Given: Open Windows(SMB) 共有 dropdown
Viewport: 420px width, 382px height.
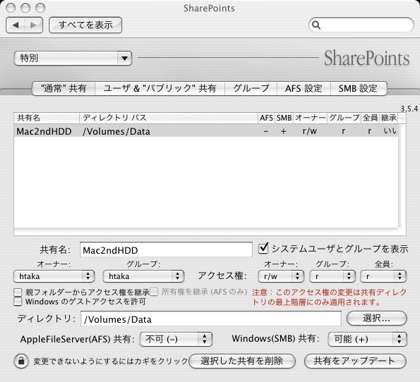Looking at the screenshot, I should click(368, 339).
